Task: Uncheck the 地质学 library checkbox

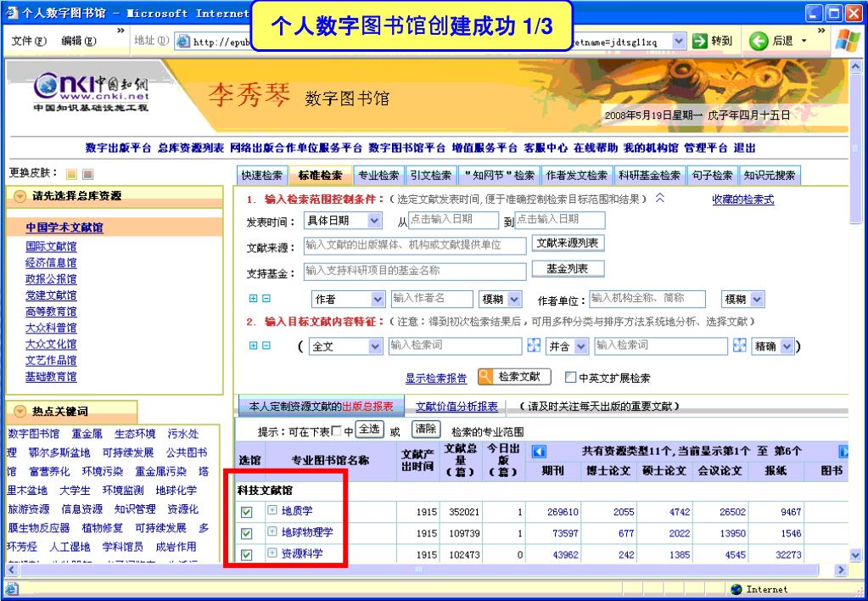Action: point(247,512)
